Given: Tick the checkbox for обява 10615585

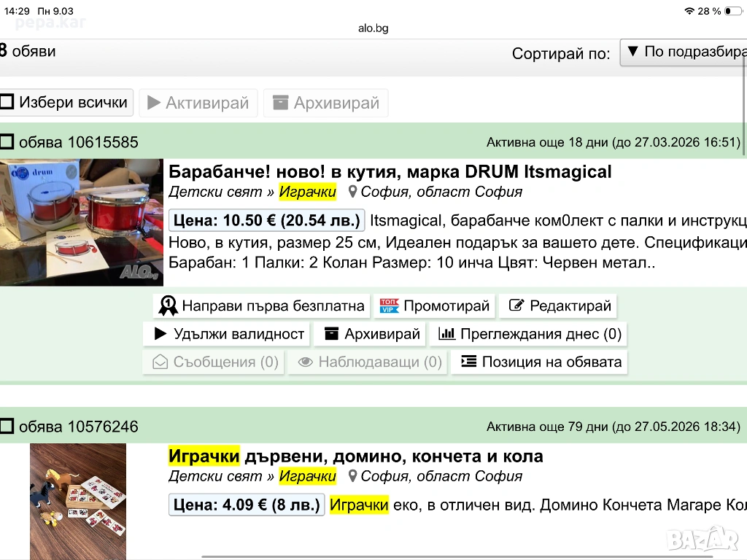Looking at the screenshot, I should click(7, 142).
